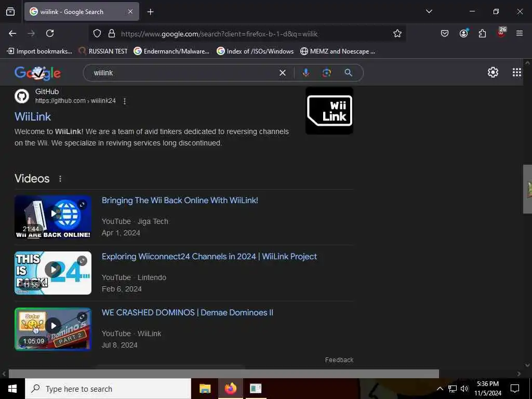Click the Type here to search box
Image resolution: width=532 pixels, height=399 pixels.
pyautogui.click(x=108, y=389)
